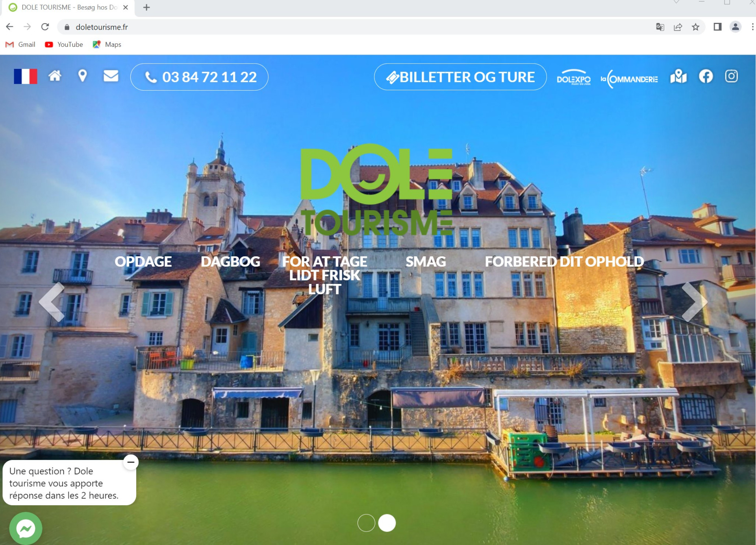Bookmark this page with the star

click(695, 27)
